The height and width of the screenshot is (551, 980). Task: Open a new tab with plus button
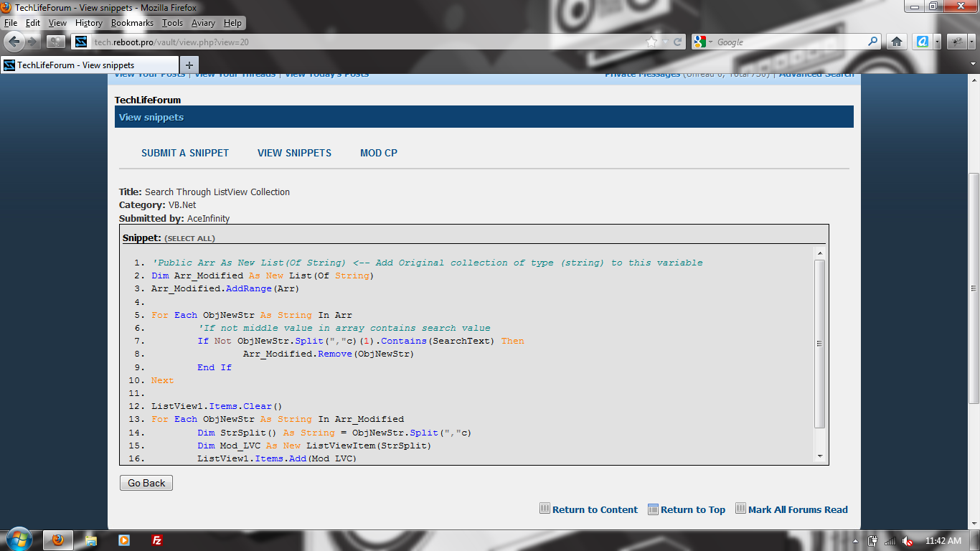(189, 65)
